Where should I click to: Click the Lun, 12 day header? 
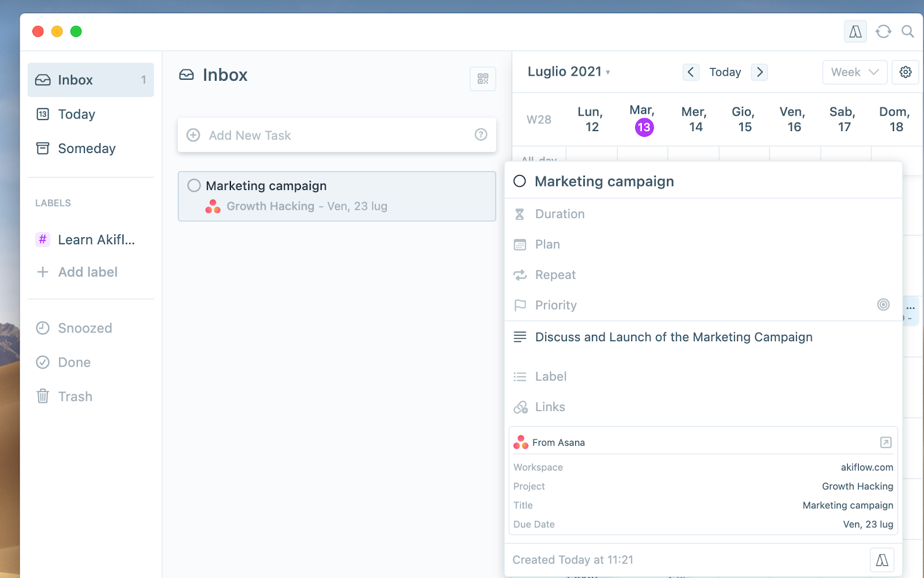591,120
